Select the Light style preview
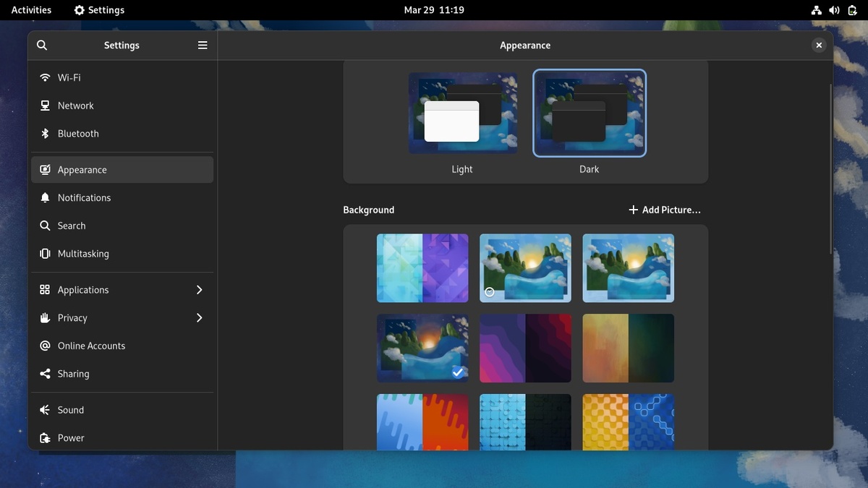The height and width of the screenshot is (488, 868). 461,113
